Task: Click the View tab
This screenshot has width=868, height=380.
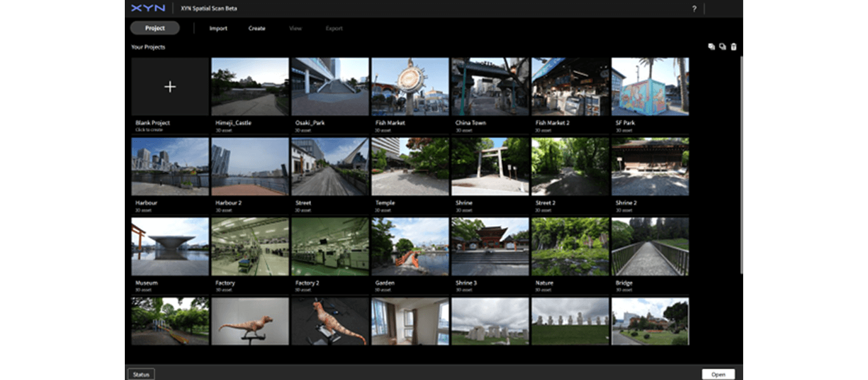Action: point(295,28)
